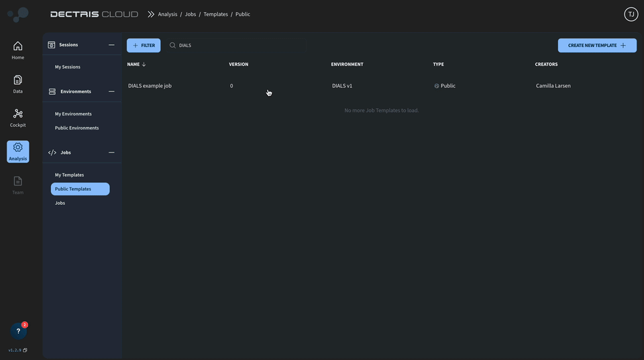Collapse the Jobs section
This screenshot has height=360, width=644.
(x=111, y=152)
